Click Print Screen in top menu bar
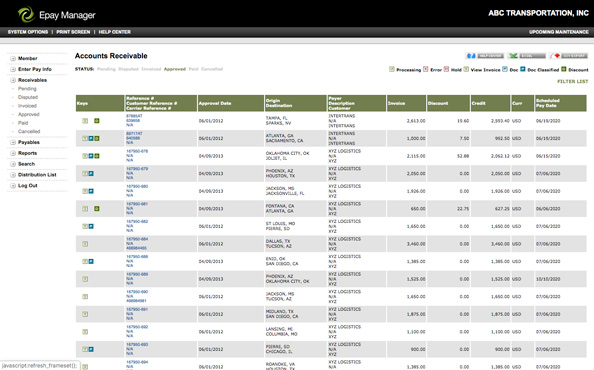The height and width of the screenshot is (370, 594). point(73,32)
